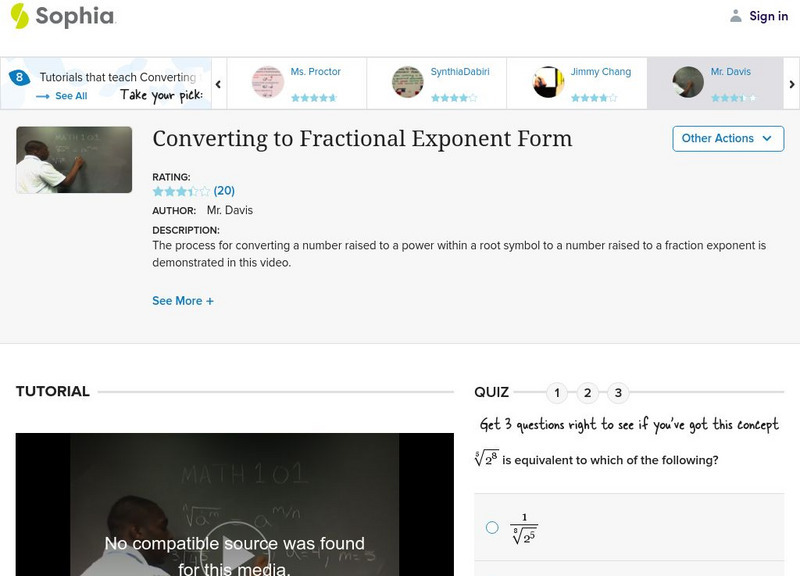Expand the description with See More
This screenshot has width=800, height=576.
(x=183, y=300)
